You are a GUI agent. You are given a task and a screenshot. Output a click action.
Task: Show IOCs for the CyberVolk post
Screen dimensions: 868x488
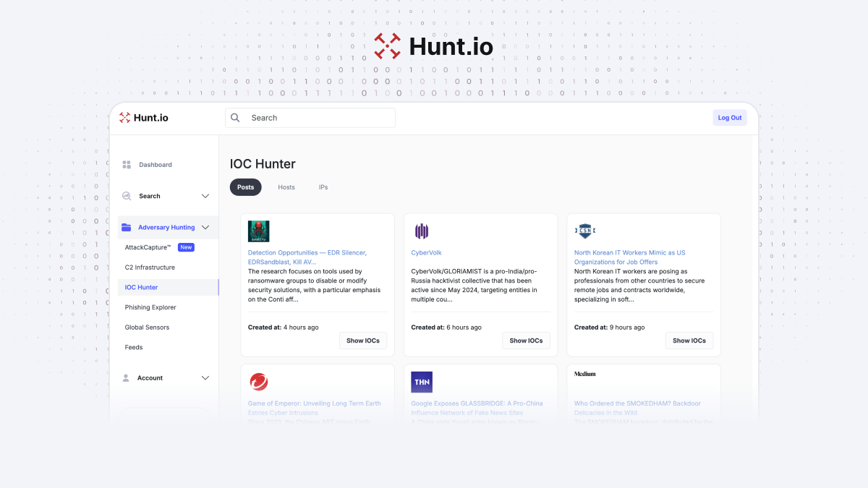point(526,340)
